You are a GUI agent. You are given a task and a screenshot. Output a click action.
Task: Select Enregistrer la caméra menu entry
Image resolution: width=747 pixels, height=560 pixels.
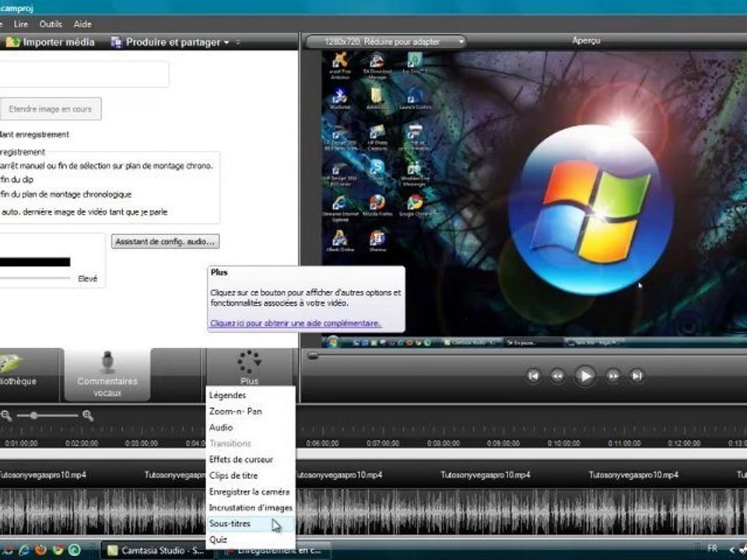(251, 492)
